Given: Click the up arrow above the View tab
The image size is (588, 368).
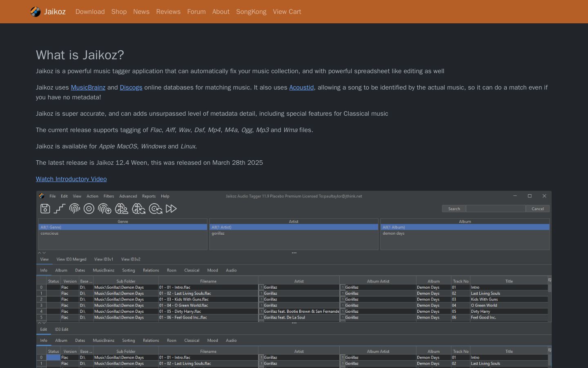Looking at the screenshot, I should [x=40, y=253].
